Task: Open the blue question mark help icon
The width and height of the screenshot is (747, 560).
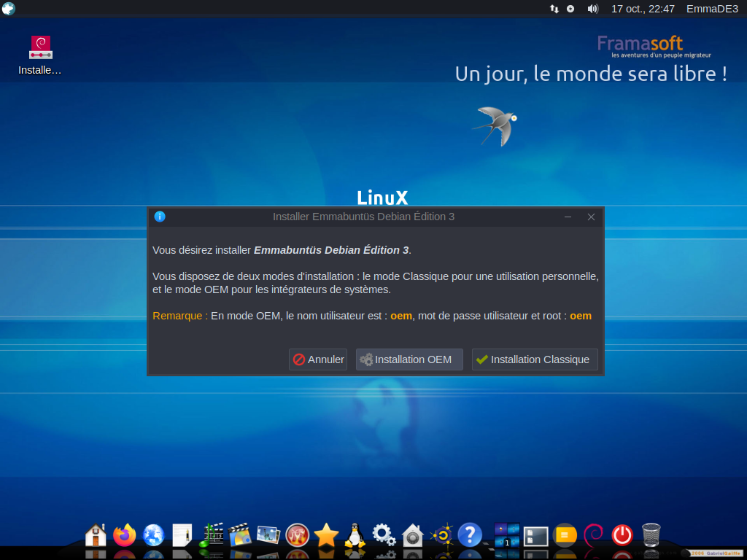Action: (470, 535)
